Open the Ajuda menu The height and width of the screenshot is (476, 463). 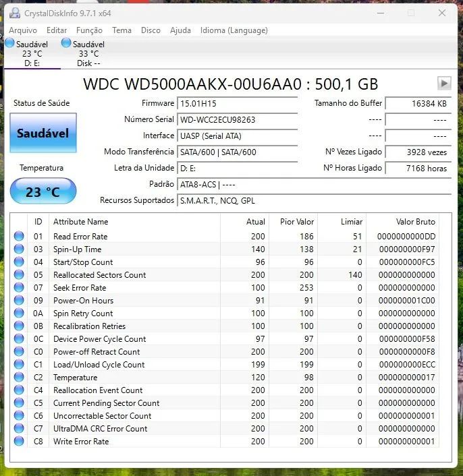[180, 30]
